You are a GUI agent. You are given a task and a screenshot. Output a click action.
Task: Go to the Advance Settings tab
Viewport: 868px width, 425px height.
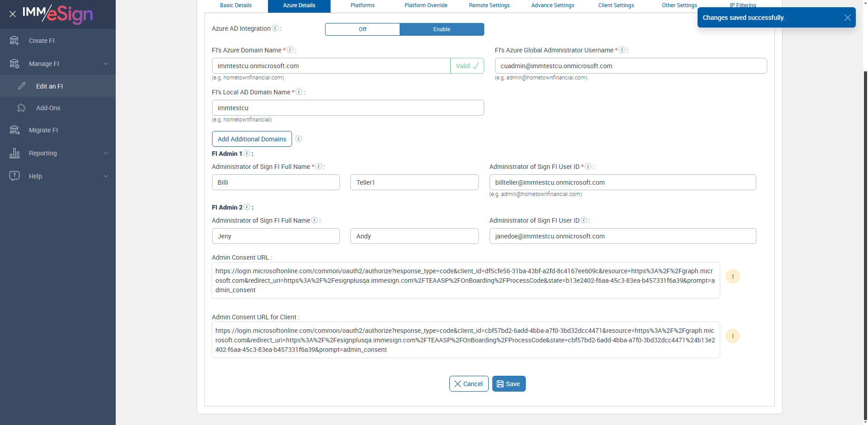coord(552,6)
